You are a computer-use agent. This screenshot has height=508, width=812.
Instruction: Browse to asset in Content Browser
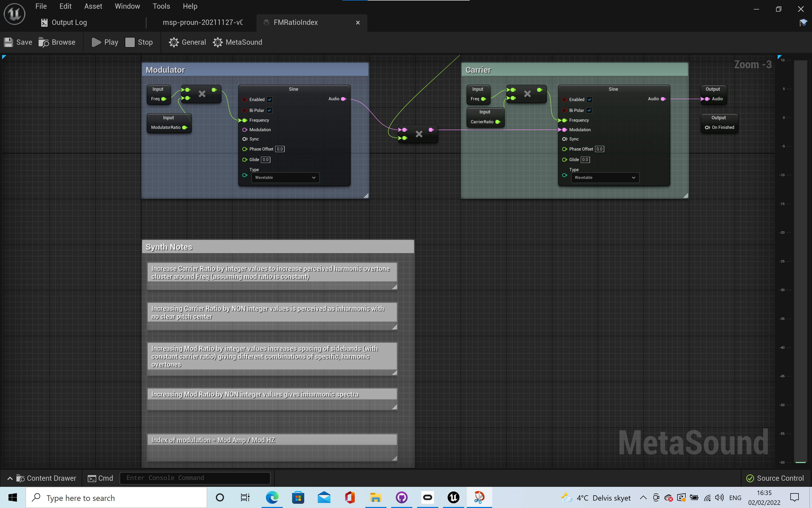[x=57, y=42]
